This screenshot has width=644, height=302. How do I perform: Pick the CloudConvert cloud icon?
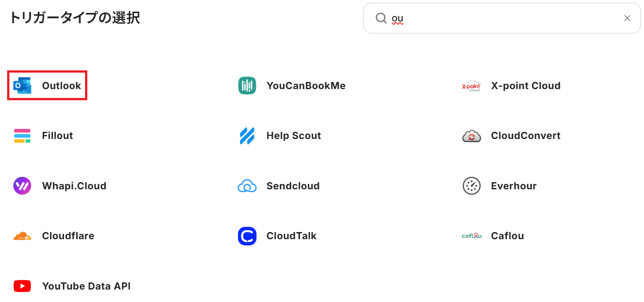coord(471,136)
